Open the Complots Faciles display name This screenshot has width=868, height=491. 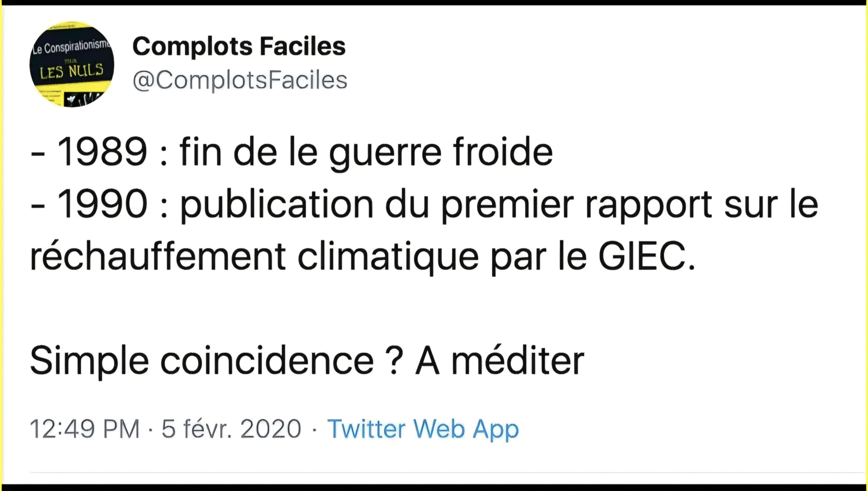tap(239, 46)
